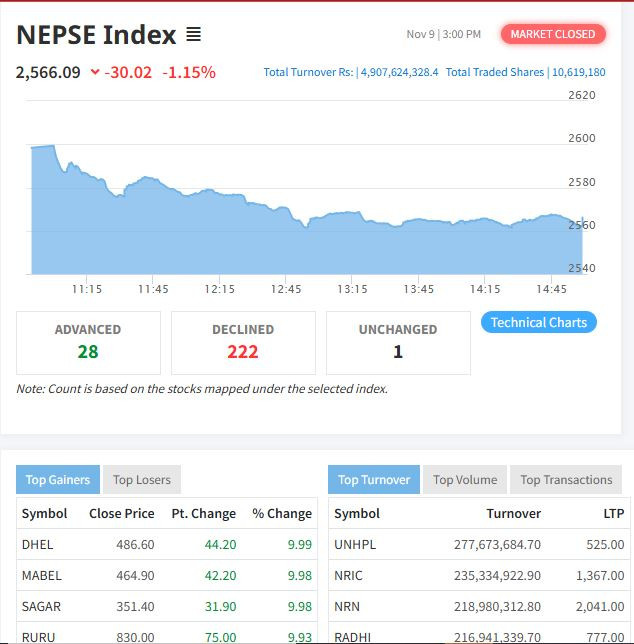Open the menu icon beside NEPSE Index

(x=193, y=35)
